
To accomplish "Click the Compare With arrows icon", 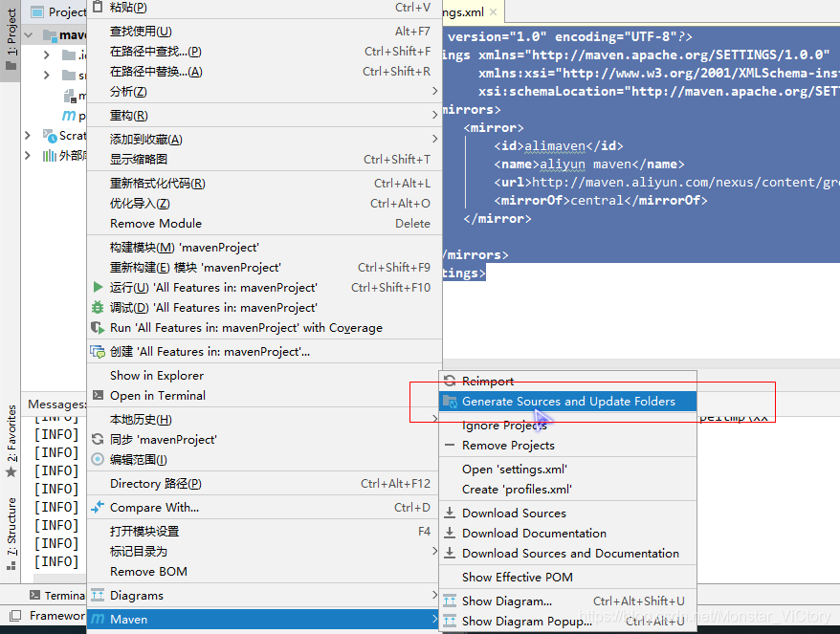I will pos(98,507).
